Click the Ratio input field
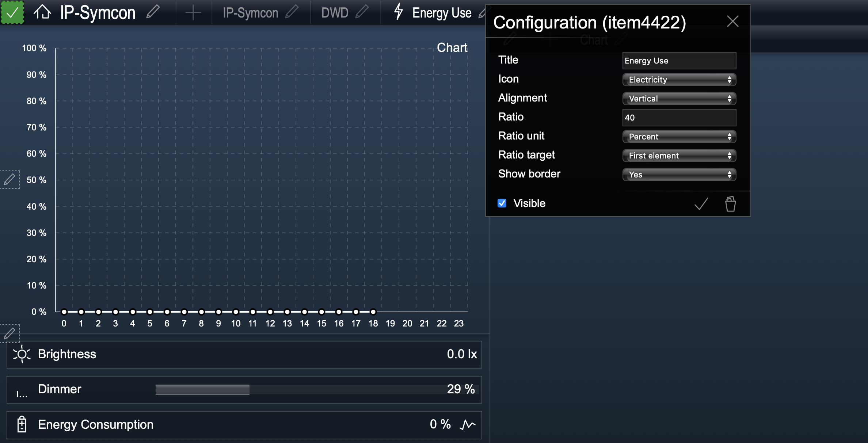 [679, 118]
